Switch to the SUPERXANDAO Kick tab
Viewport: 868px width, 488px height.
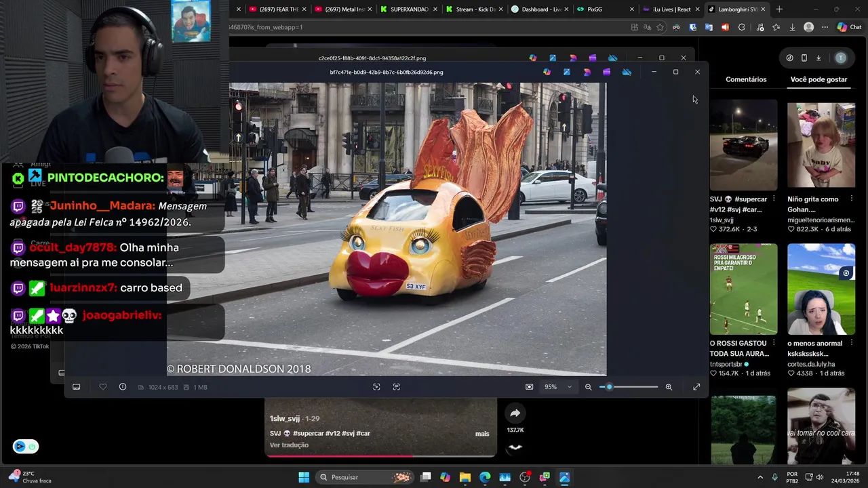tap(409, 9)
